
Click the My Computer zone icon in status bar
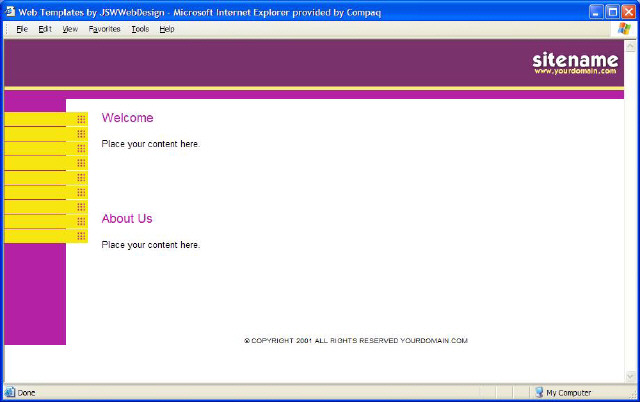pyautogui.click(x=539, y=393)
